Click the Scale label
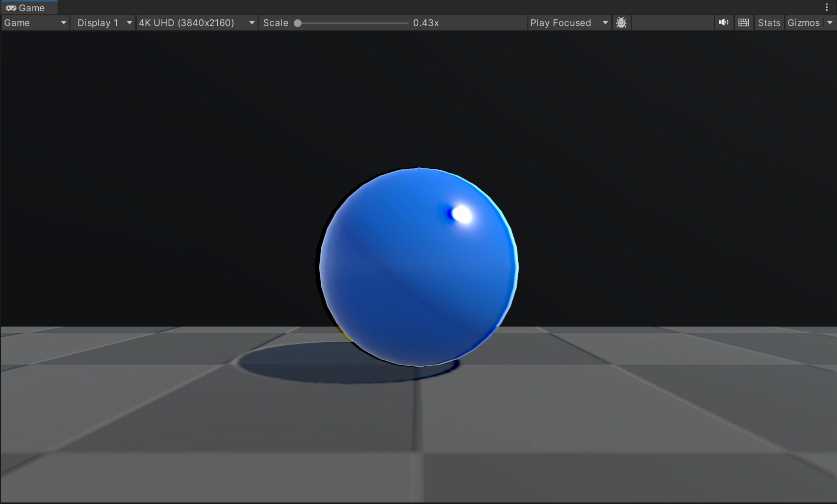 [275, 23]
